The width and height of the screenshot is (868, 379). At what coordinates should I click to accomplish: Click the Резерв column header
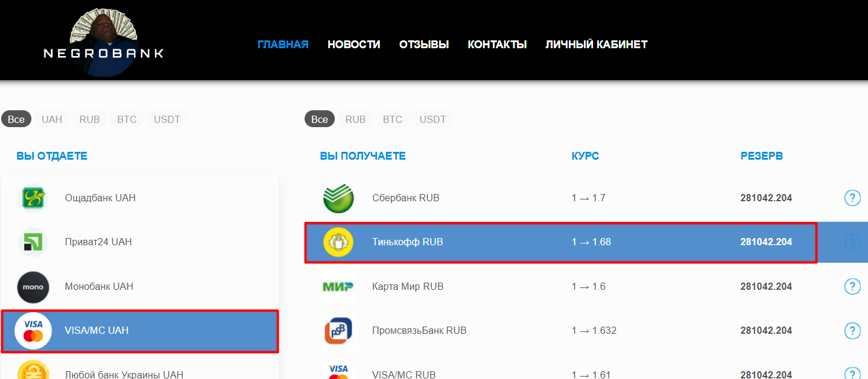(762, 156)
